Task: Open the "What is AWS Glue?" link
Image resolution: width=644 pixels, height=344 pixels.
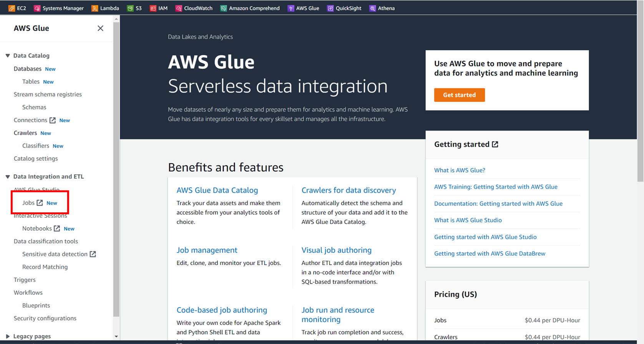Action: [x=460, y=170]
